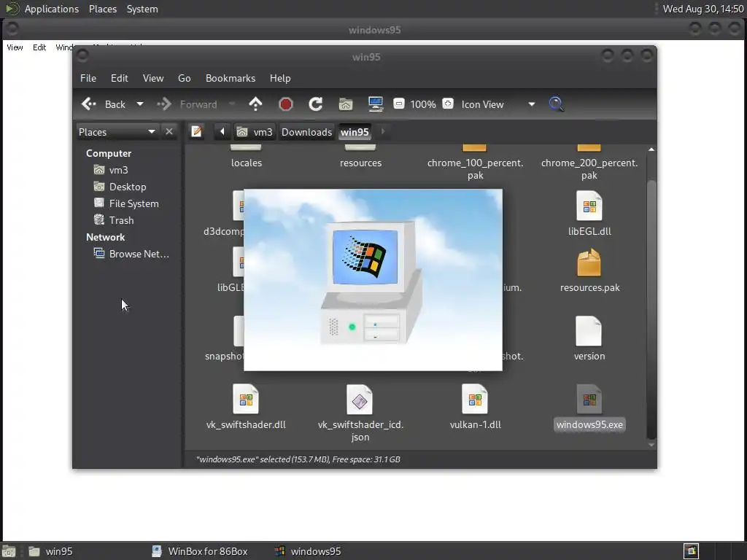Select Browse Network in sidebar
Image resolution: width=747 pixels, height=560 pixels.
click(x=131, y=254)
